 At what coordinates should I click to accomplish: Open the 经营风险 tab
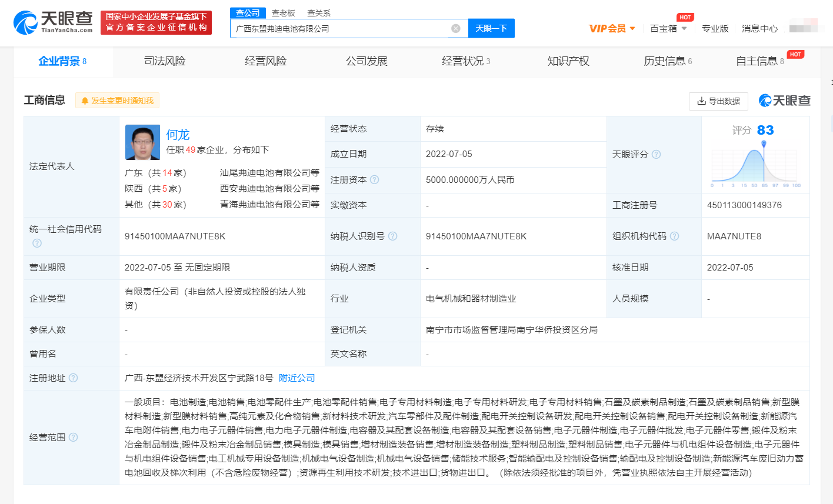(266, 61)
